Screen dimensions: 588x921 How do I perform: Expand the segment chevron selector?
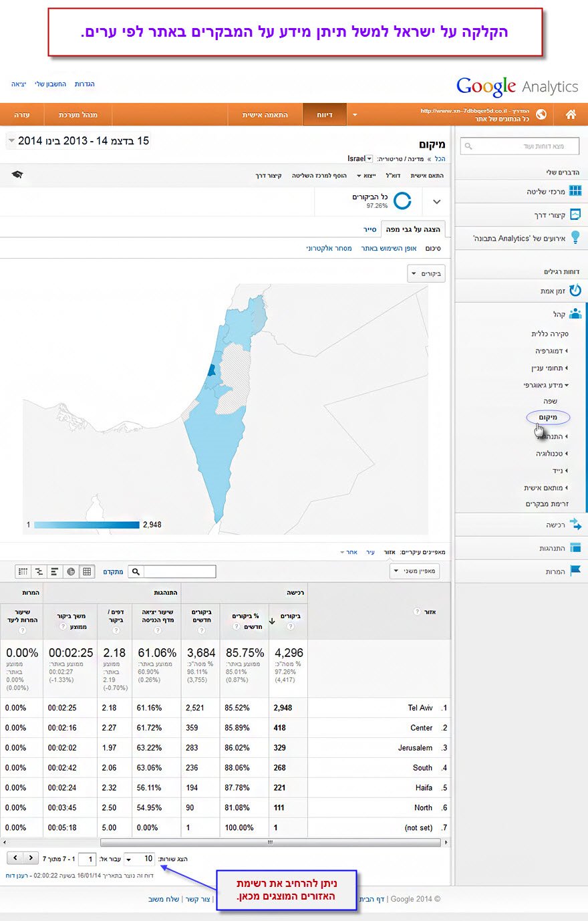pyautogui.click(x=437, y=201)
